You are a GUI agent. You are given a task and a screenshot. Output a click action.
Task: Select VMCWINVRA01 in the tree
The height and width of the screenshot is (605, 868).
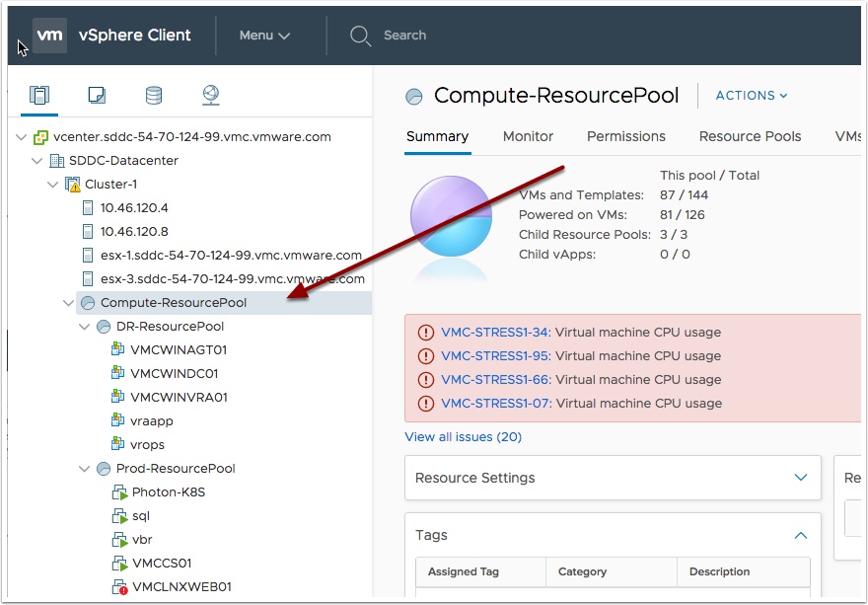(179, 398)
